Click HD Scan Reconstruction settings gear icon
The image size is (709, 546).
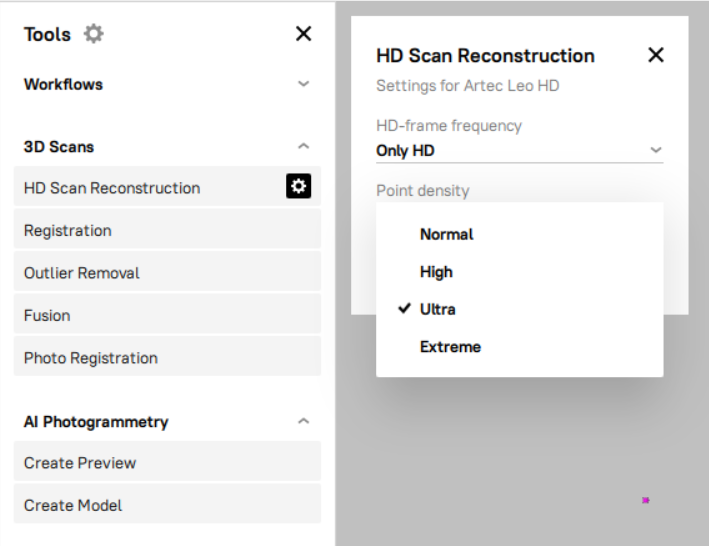click(x=298, y=186)
